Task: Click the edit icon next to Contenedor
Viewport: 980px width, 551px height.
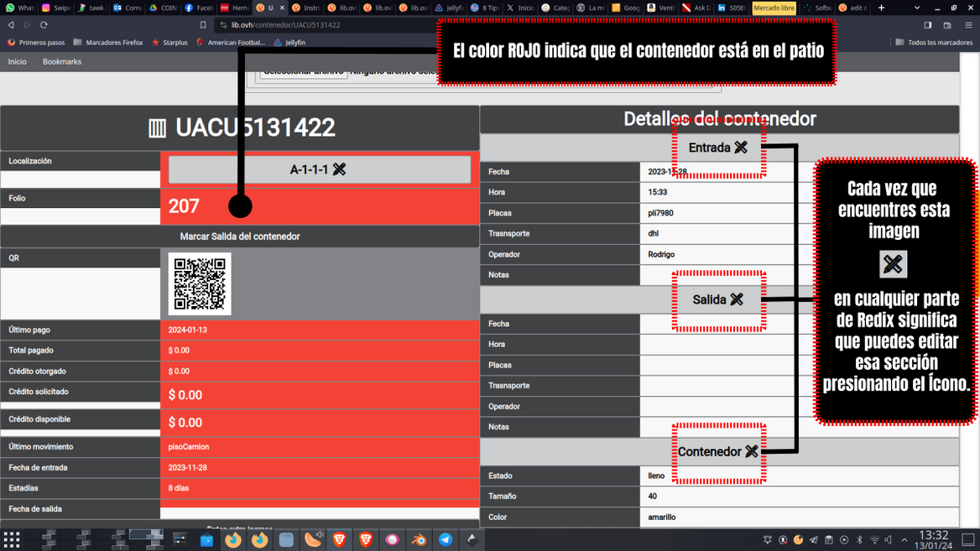Action: click(751, 452)
